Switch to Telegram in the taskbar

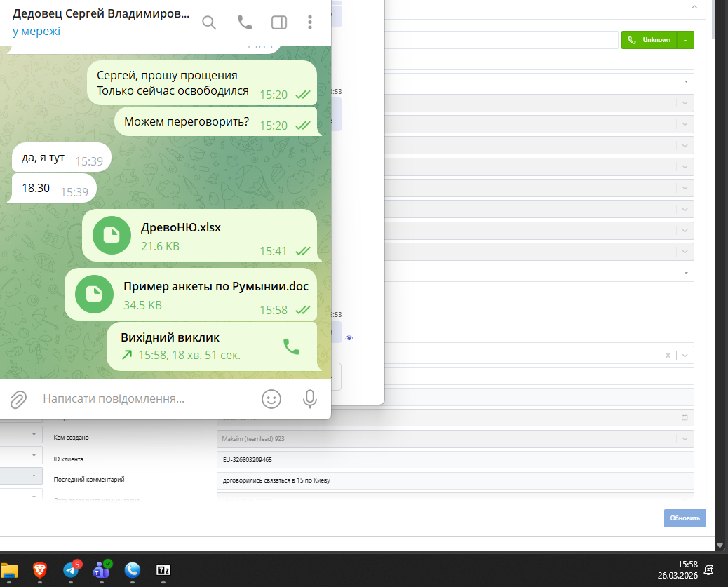coord(71,569)
